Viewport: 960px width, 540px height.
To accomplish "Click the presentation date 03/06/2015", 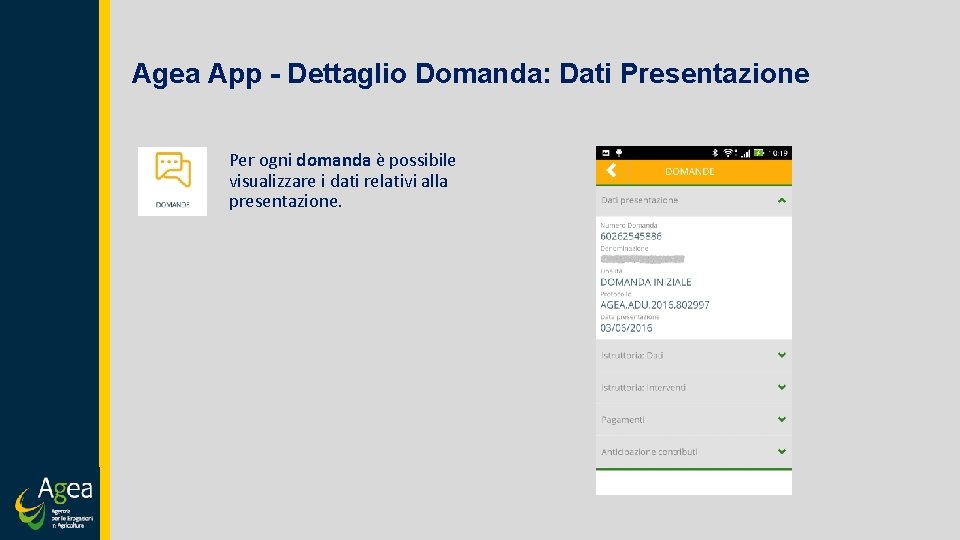I will (x=626, y=328).
